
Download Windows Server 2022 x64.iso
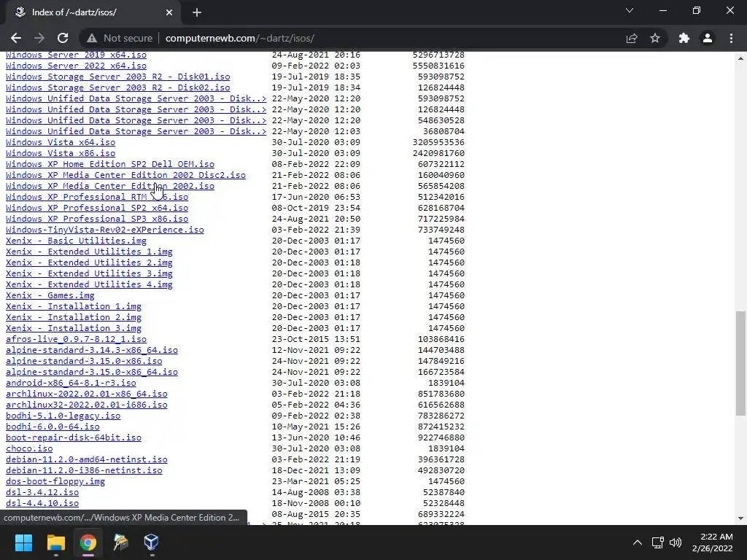(76, 66)
